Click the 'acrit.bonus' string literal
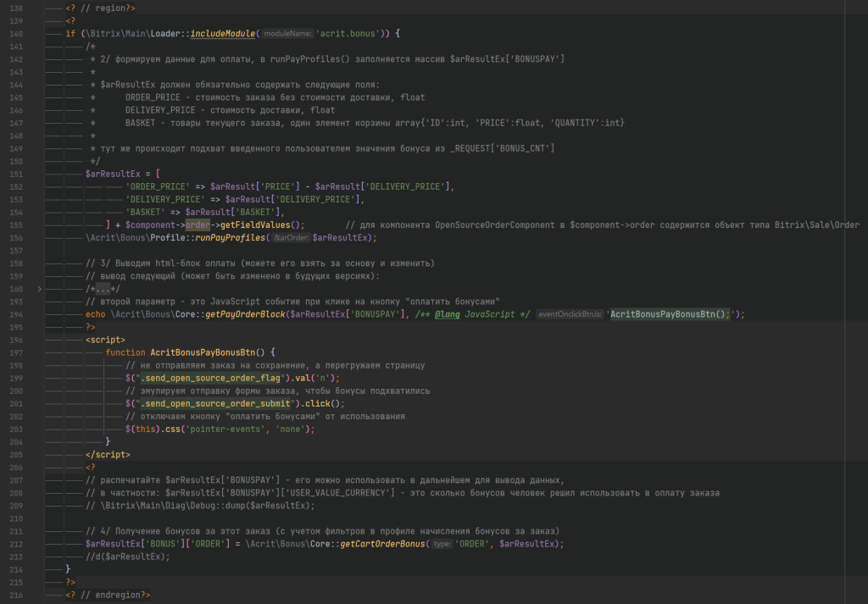 click(x=348, y=34)
